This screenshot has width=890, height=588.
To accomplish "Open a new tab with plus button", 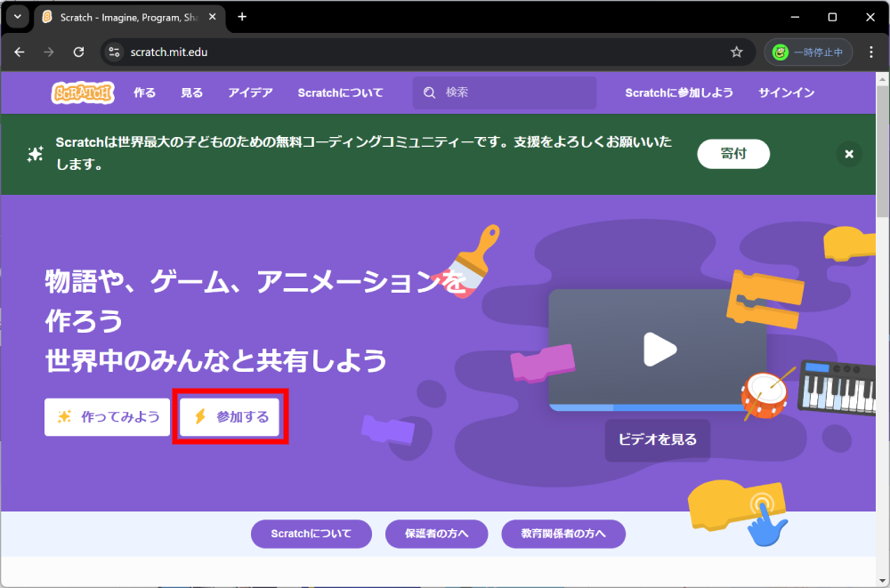I will point(242,17).
